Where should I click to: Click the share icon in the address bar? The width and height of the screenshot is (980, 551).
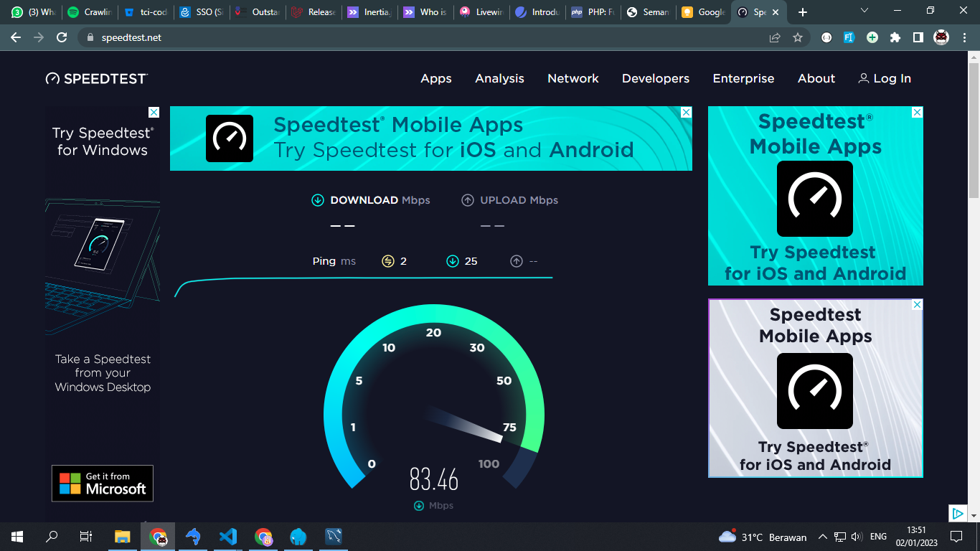pos(775,37)
